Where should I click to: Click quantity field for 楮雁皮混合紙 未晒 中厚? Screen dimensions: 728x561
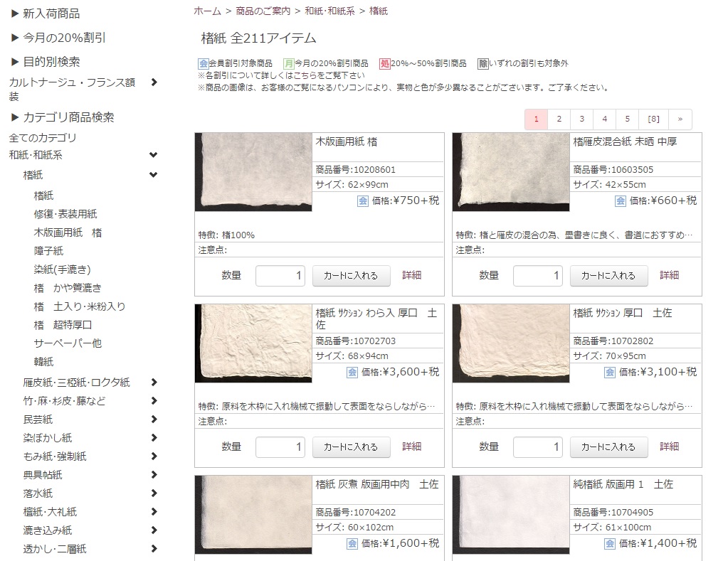coord(538,276)
